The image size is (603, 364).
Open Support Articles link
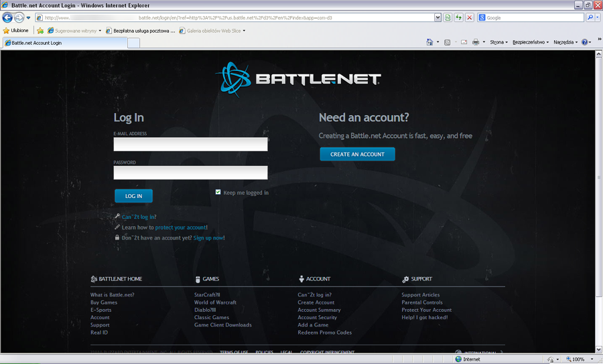421,295
